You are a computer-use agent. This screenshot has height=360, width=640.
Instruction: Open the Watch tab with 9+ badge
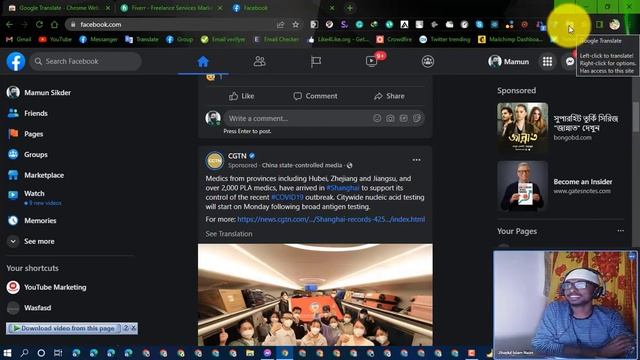[x=372, y=62]
